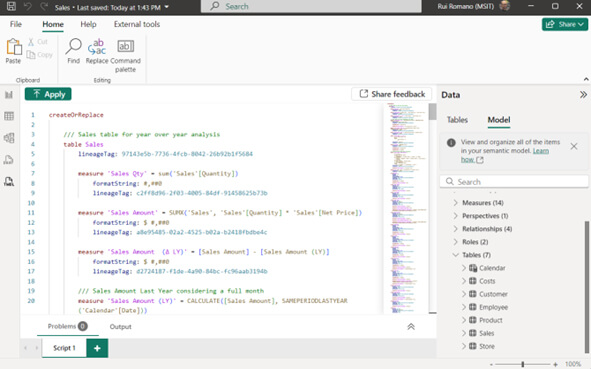The image size is (591, 369).
Task: Switch to TMDL view in sidebar
Action: pos(9,182)
